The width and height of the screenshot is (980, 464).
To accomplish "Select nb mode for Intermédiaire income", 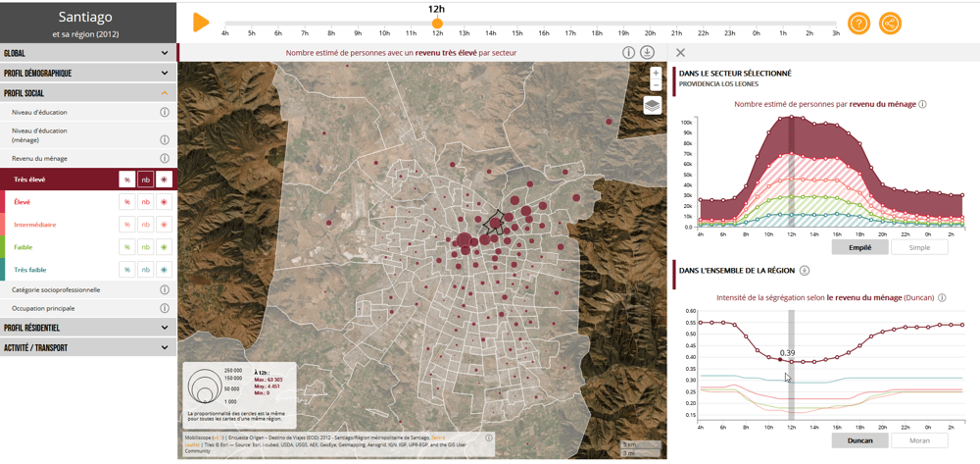I will (x=146, y=225).
